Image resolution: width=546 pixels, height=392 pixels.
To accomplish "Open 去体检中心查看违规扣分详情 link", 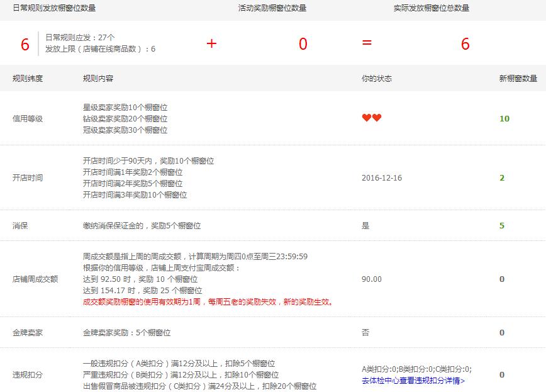I will [413, 380].
